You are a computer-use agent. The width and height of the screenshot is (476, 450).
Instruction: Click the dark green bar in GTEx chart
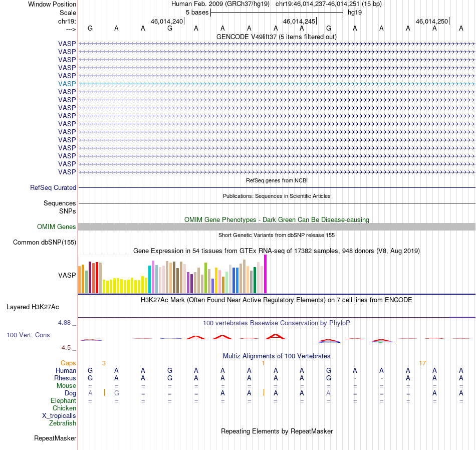point(255,280)
